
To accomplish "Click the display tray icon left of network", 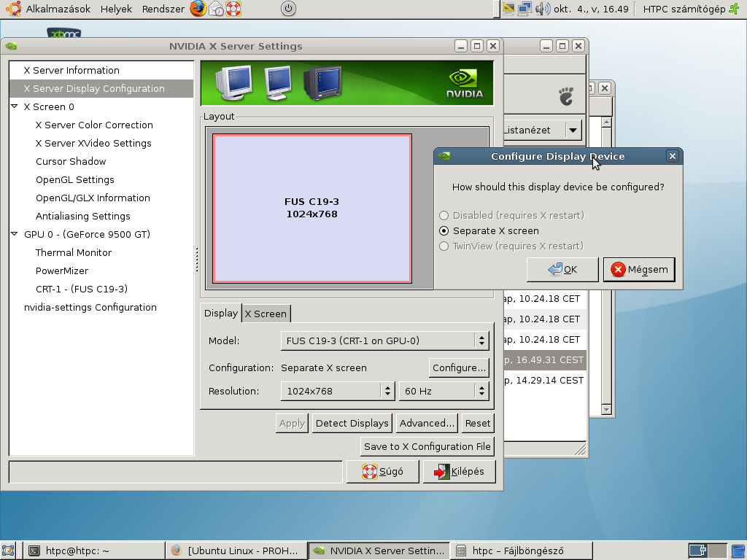I will (508, 9).
